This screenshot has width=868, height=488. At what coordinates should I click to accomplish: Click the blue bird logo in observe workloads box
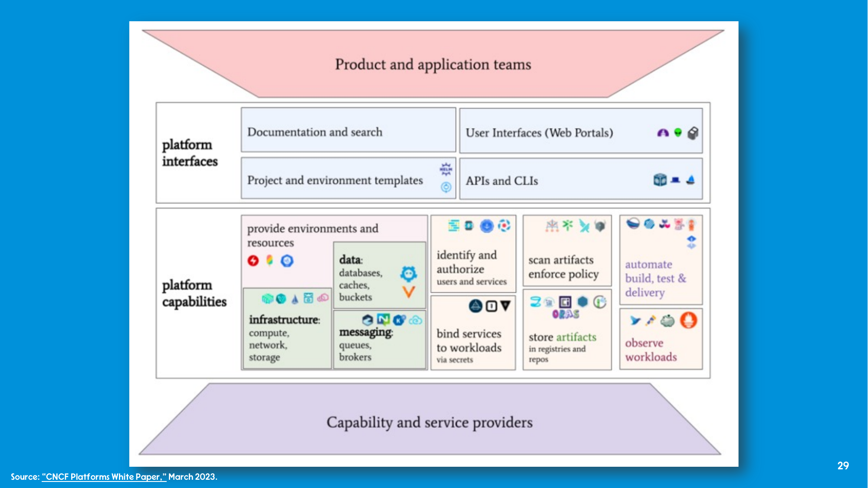[635, 321]
